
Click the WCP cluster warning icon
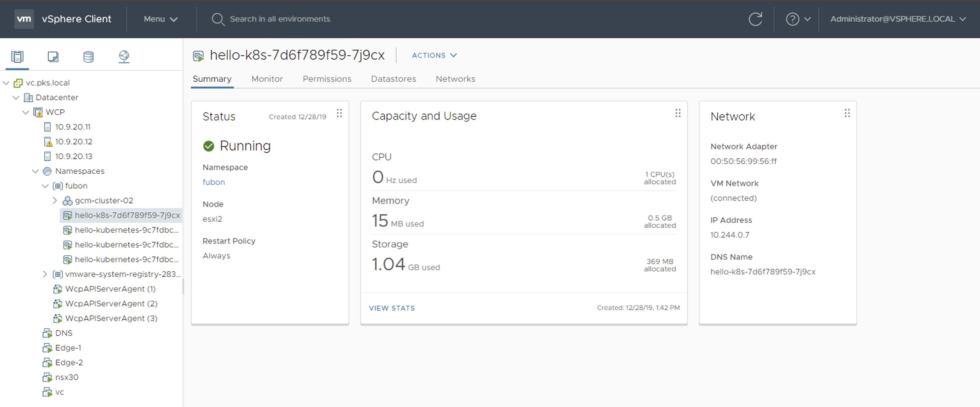point(38,112)
